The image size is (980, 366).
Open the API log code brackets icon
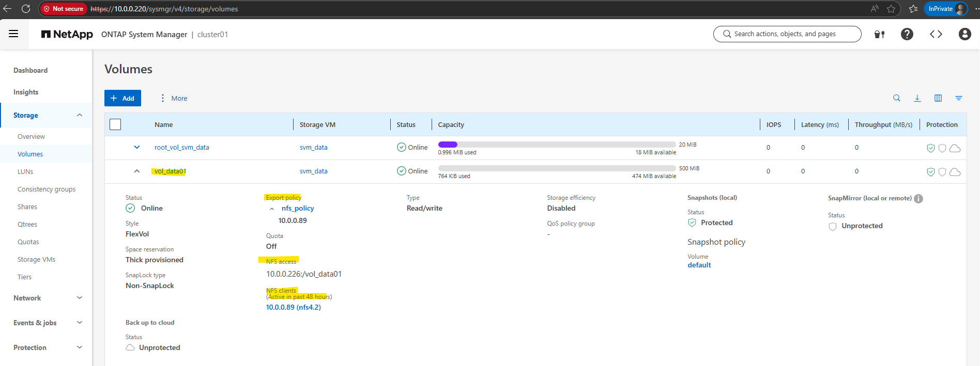coord(936,34)
